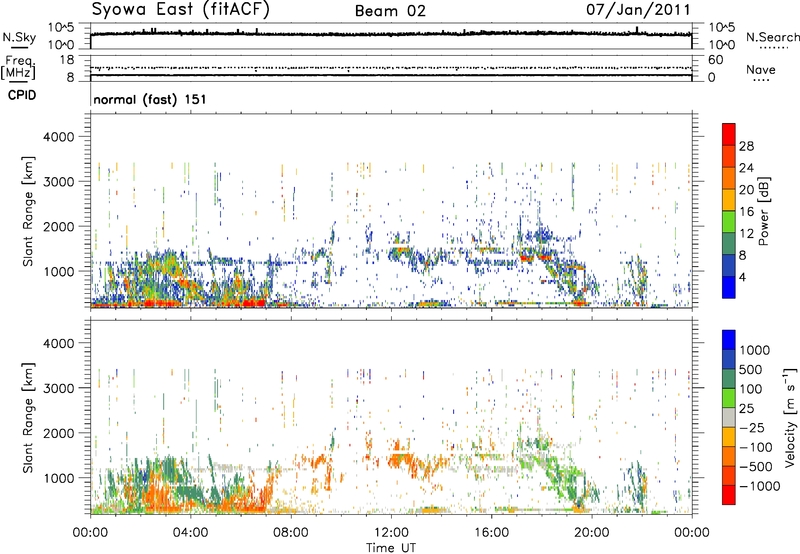This screenshot has width=800, height=554.
Task: Click the dotted line sample under N.Search
Action: tap(773, 48)
